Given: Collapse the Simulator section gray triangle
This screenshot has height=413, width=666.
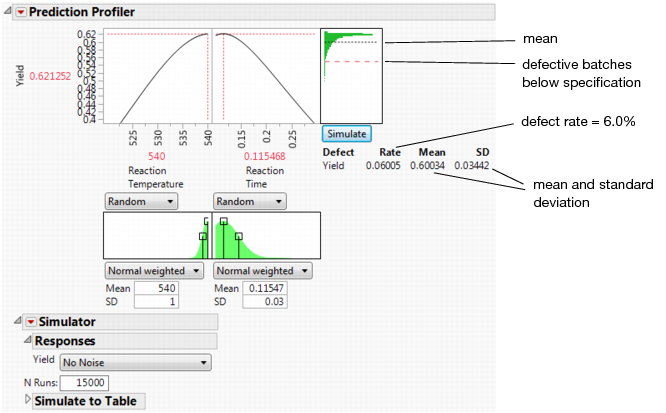Looking at the screenshot, I should [x=17, y=320].
